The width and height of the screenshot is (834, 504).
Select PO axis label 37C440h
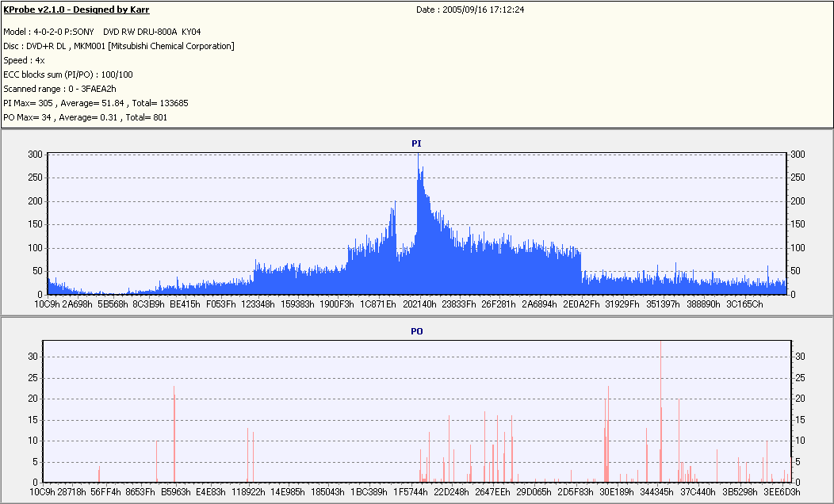click(x=698, y=492)
